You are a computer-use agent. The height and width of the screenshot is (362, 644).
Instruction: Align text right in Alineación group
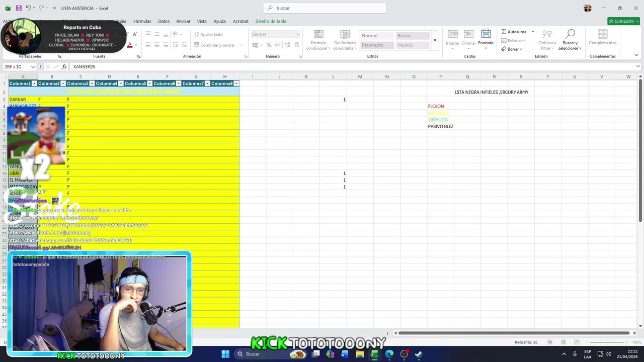[x=166, y=45]
